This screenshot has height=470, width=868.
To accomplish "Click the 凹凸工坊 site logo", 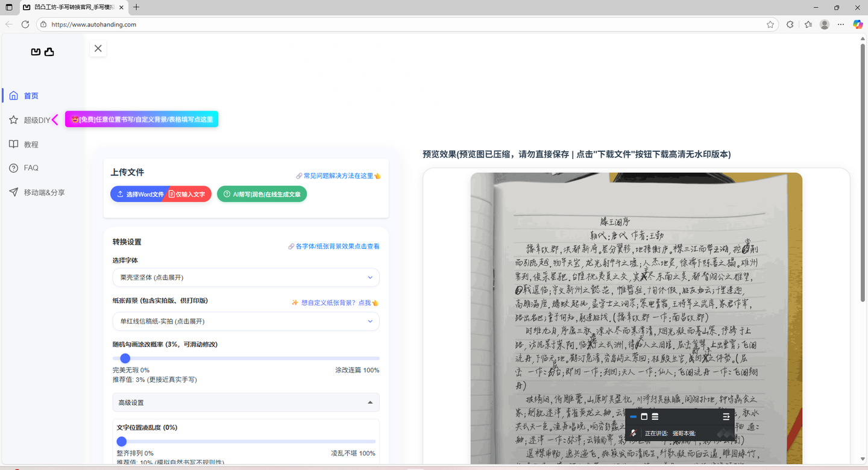I will [42, 52].
